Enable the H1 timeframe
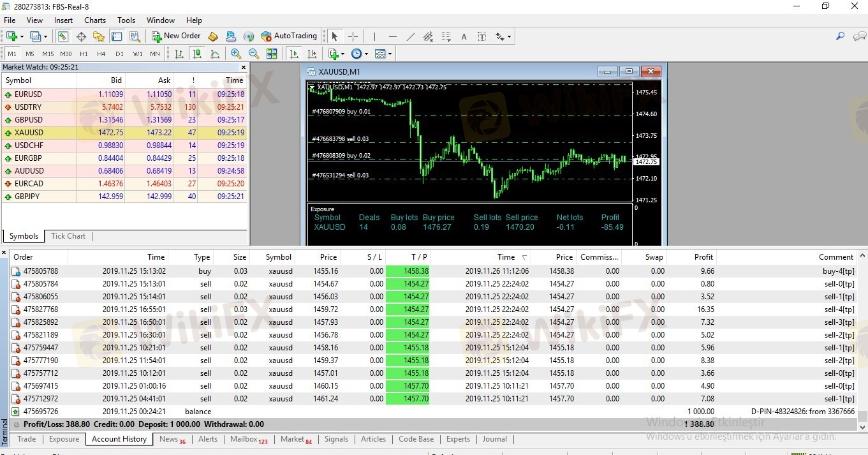 (x=84, y=54)
